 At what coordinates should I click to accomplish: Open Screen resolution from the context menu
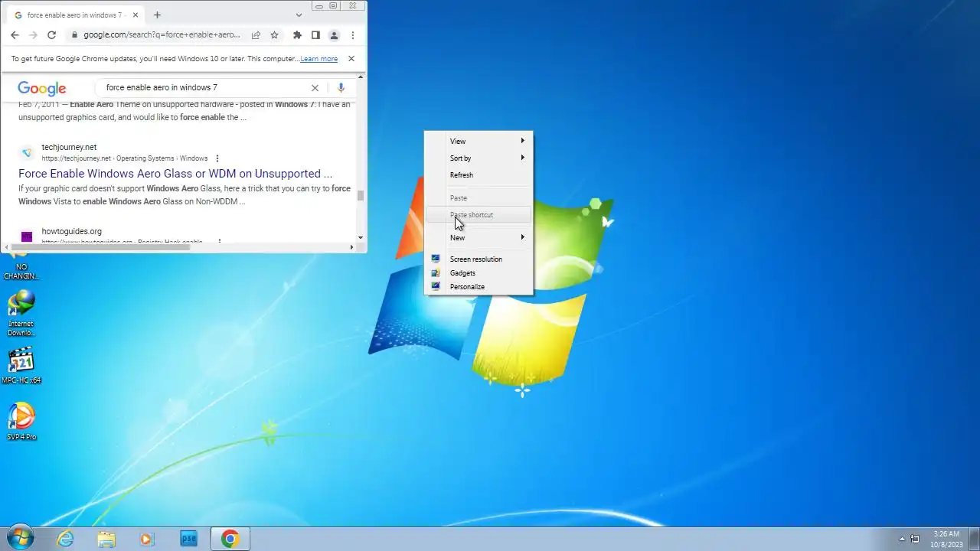click(479, 259)
